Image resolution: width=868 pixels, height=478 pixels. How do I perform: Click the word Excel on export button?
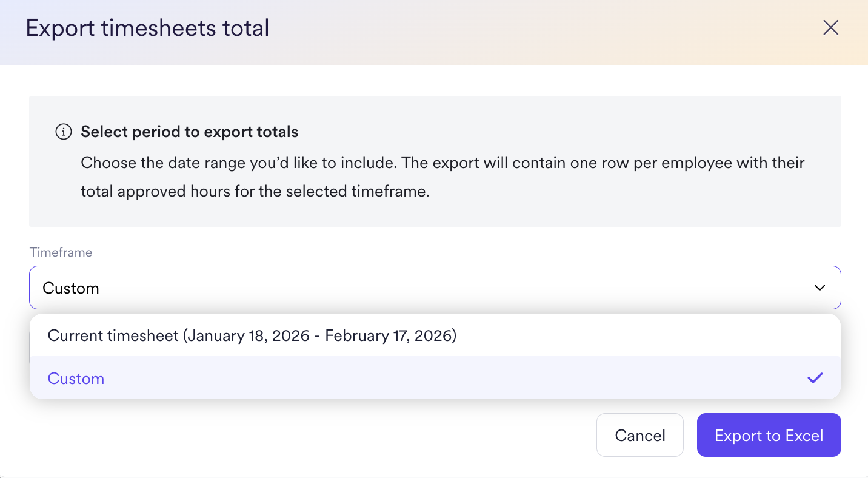pyautogui.click(x=804, y=436)
